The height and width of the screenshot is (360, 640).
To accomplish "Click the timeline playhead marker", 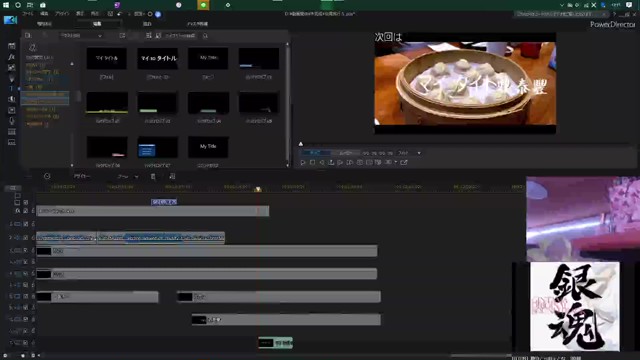I will 258,189.
